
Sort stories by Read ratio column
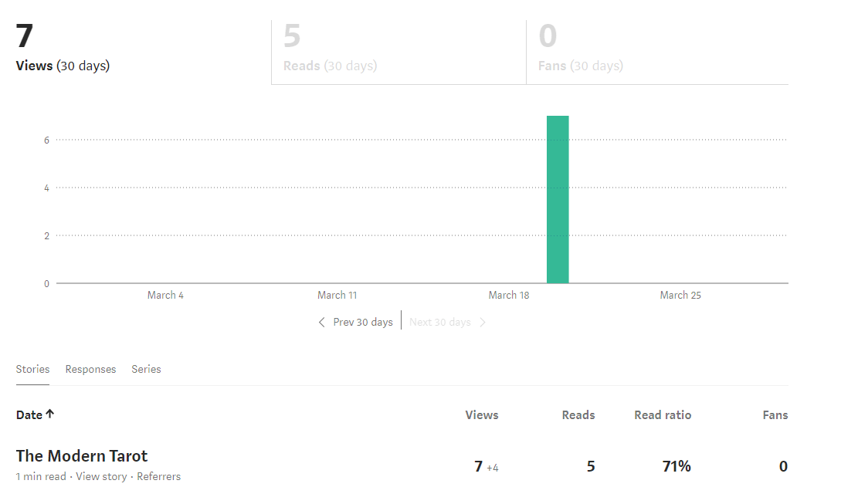[x=663, y=415]
